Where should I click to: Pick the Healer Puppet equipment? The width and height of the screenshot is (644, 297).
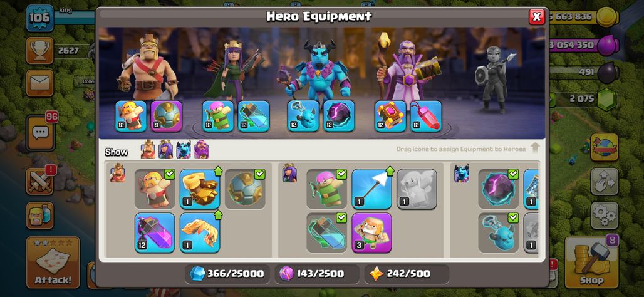417,189
